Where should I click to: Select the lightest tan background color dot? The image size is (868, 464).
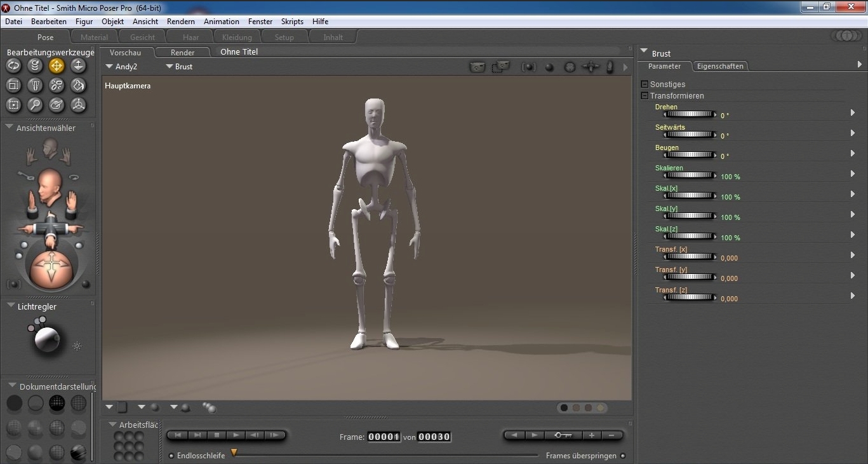click(x=600, y=407)
